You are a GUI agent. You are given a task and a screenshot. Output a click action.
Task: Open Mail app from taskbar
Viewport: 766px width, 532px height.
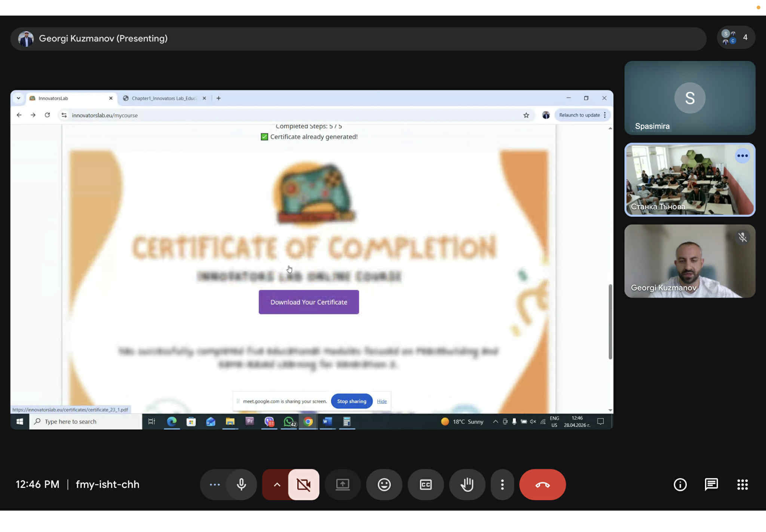[x=211, y=422]
